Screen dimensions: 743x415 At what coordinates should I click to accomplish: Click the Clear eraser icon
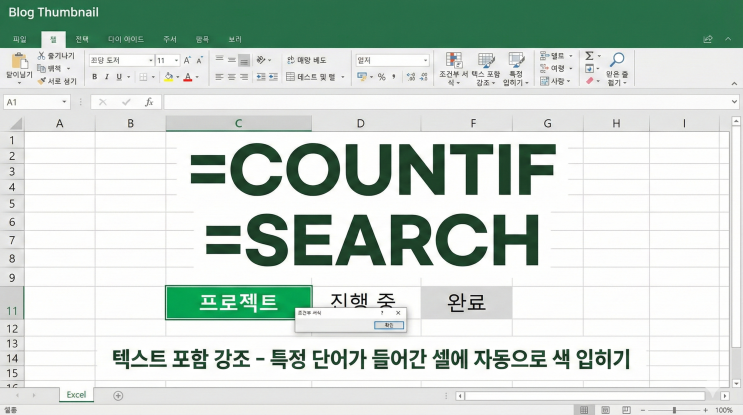(x=589, y=81)
